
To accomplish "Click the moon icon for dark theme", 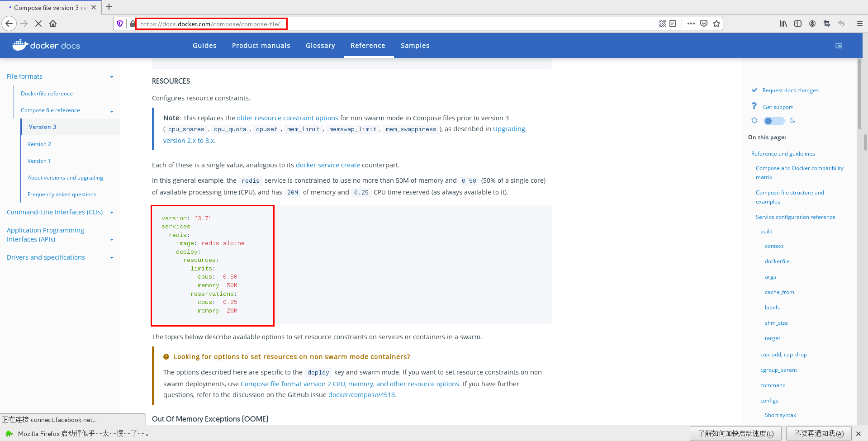I will 792,120.
